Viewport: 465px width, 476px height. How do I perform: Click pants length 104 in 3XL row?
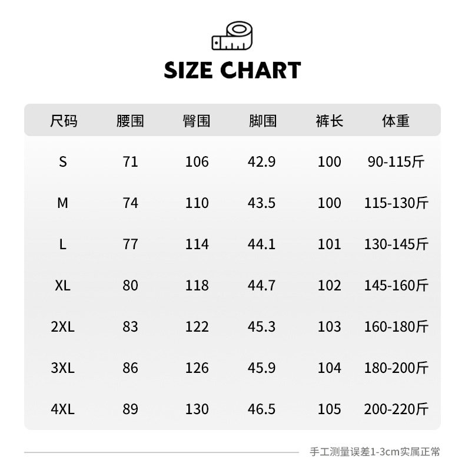click(x=329, y=368)
